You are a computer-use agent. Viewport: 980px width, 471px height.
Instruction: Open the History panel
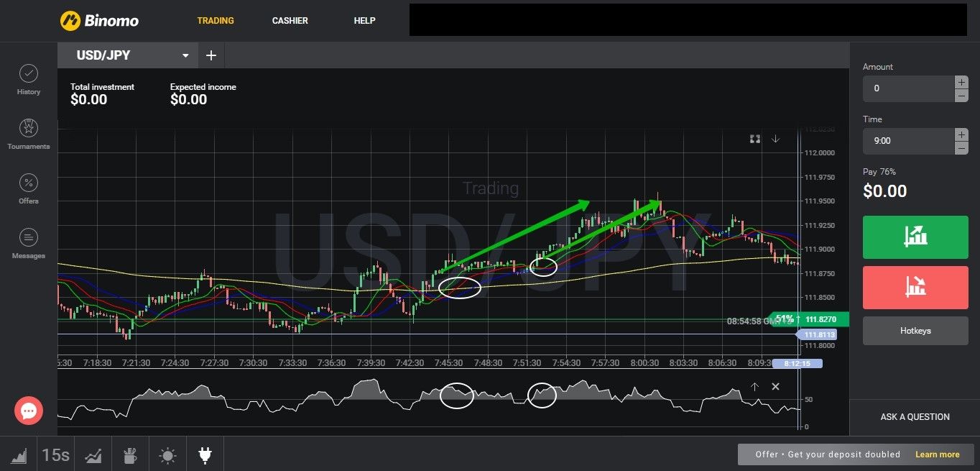coord(29,80)
